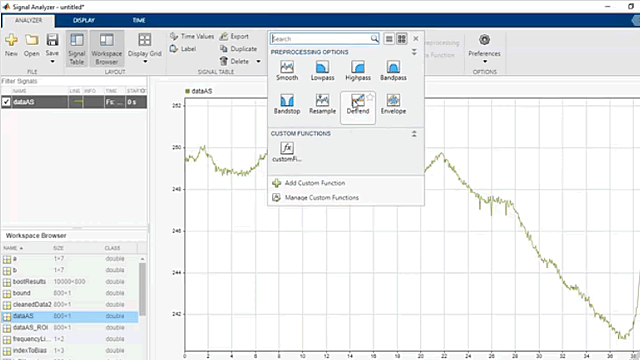
Task: Toggle the Workspace Browser layout button
Action: point(107,48)
